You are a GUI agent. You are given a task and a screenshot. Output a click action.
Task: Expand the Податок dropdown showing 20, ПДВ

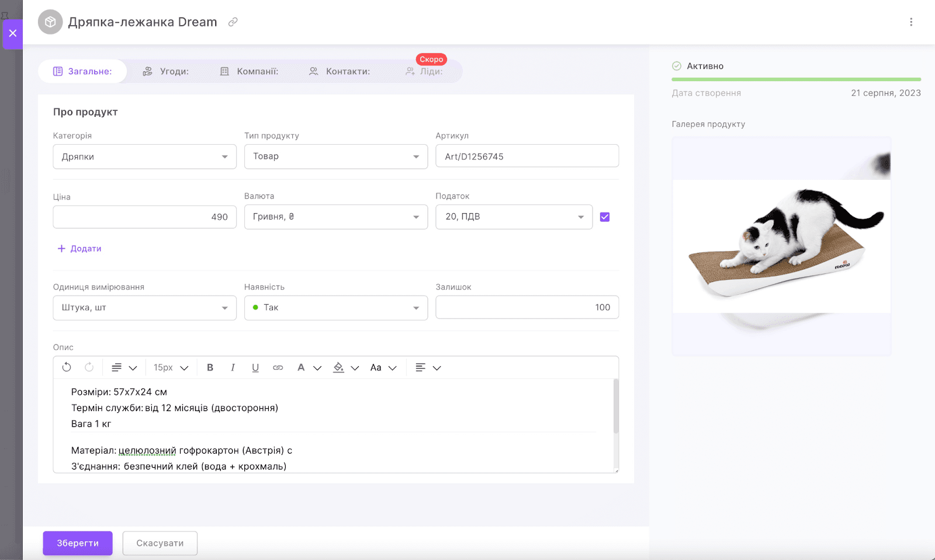coord(514,217)
